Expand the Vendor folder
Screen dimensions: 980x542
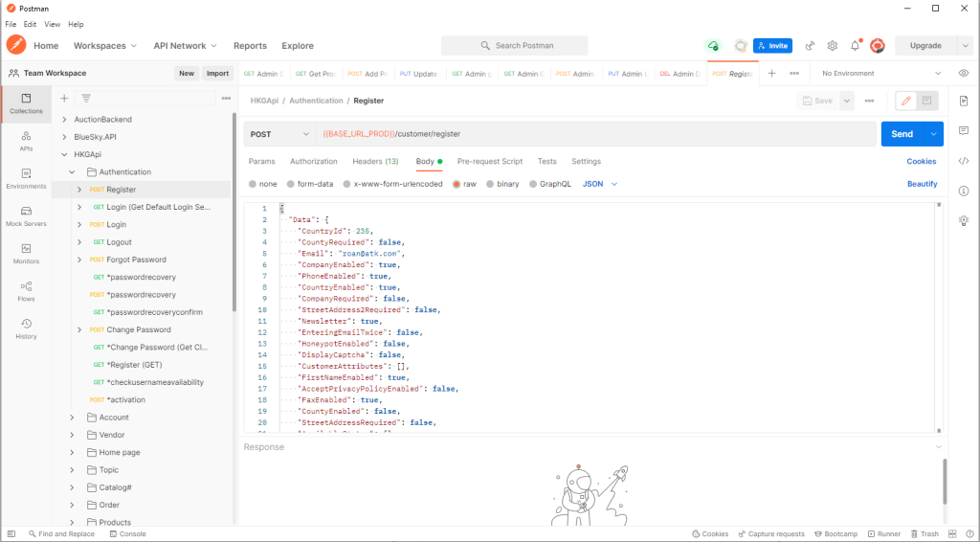[x=72, y=435]
